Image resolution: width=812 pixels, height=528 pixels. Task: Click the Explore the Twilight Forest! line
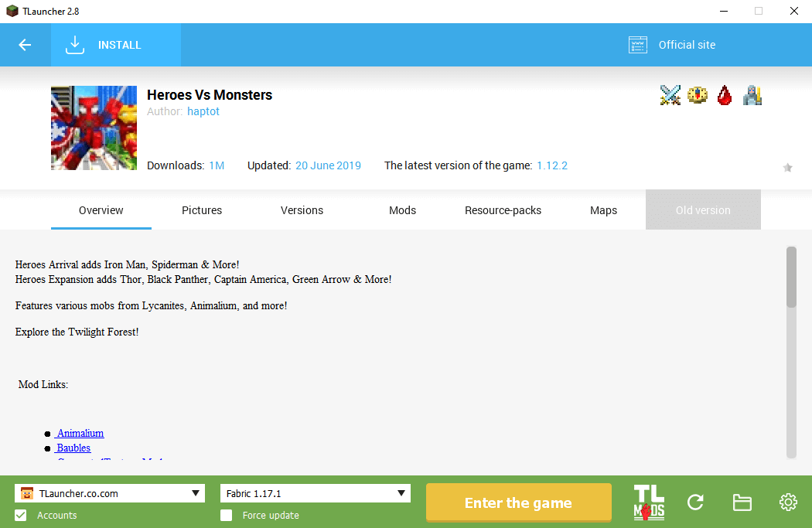tap(77, 332)
